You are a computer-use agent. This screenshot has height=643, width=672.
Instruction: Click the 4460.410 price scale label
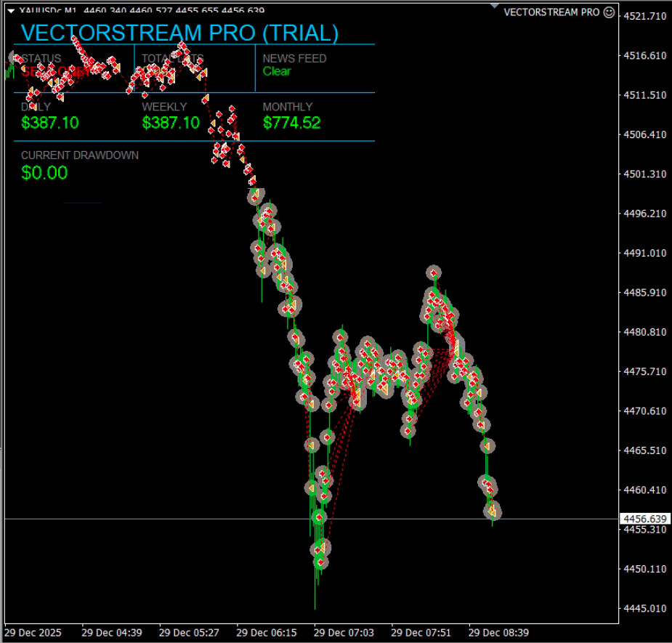[x=645, y=490]
